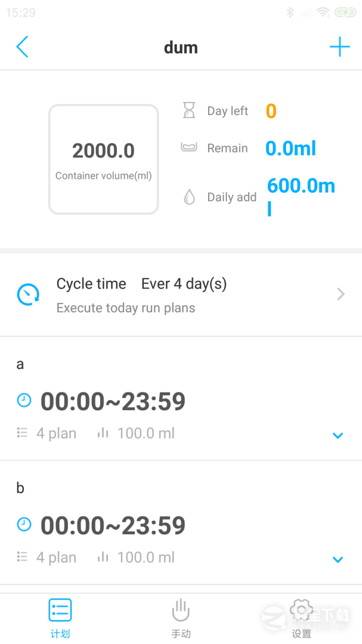Expand plan b using its down chevron
The width and height of the screenshot is (362, 644).
pyautogui.click(x=338, y=559)
